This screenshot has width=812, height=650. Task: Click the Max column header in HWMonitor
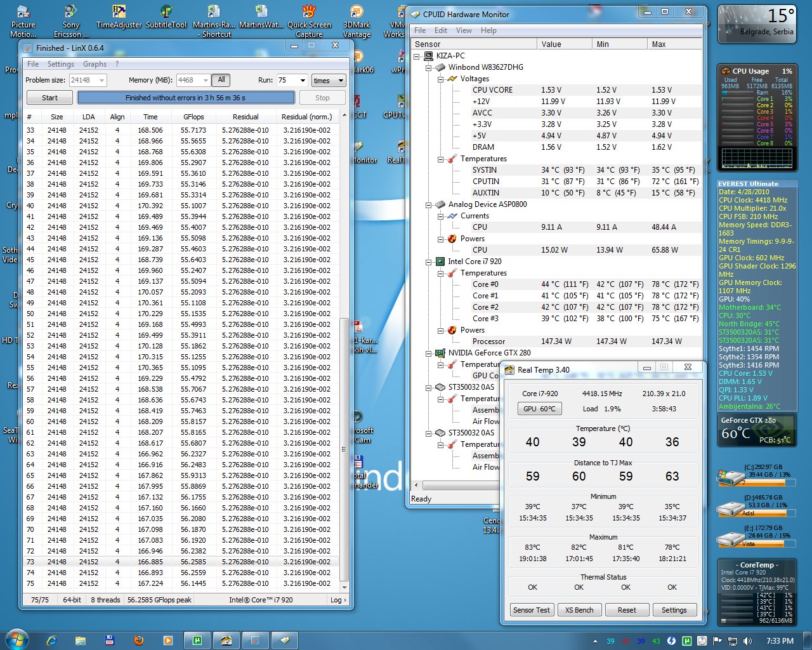674,44
